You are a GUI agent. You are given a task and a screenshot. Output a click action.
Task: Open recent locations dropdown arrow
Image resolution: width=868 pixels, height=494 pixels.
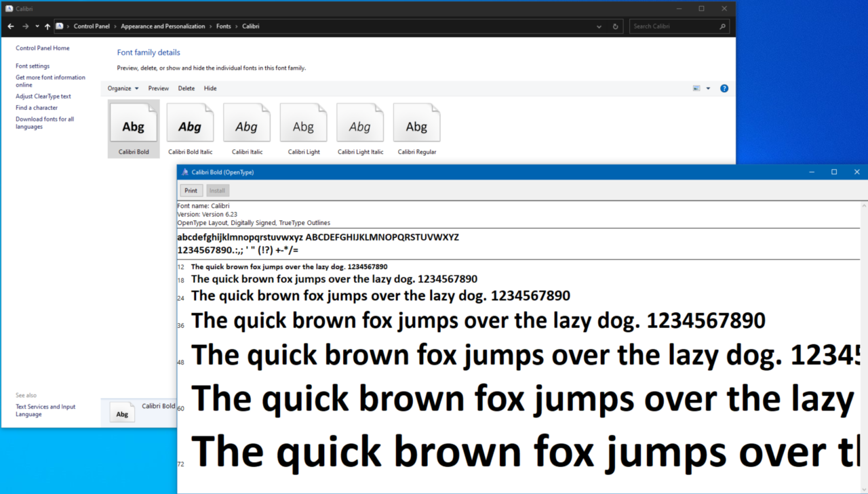(x=37, y=26)
